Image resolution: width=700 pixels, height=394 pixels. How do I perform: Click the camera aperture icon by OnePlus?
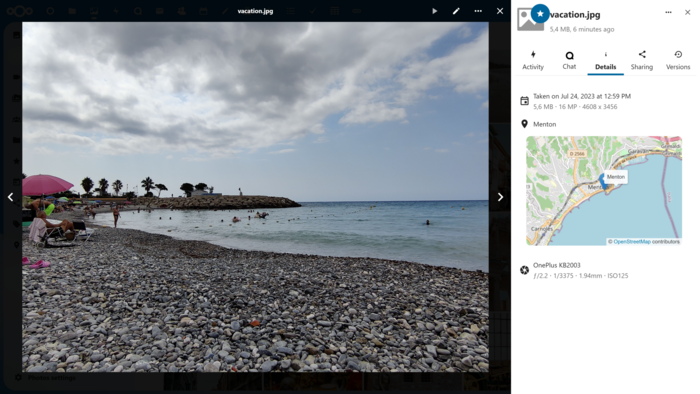click(525, 270)
